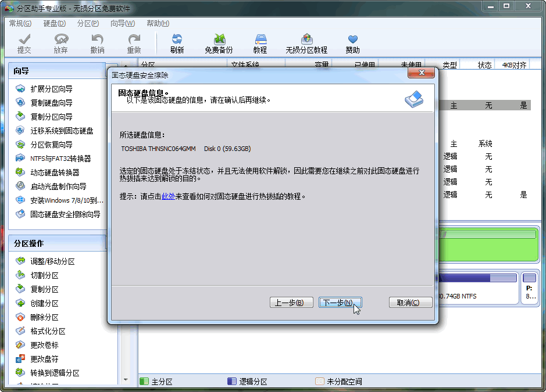
Task: Maximize the 分区助手 main window
Action: [x=506, y=6]
